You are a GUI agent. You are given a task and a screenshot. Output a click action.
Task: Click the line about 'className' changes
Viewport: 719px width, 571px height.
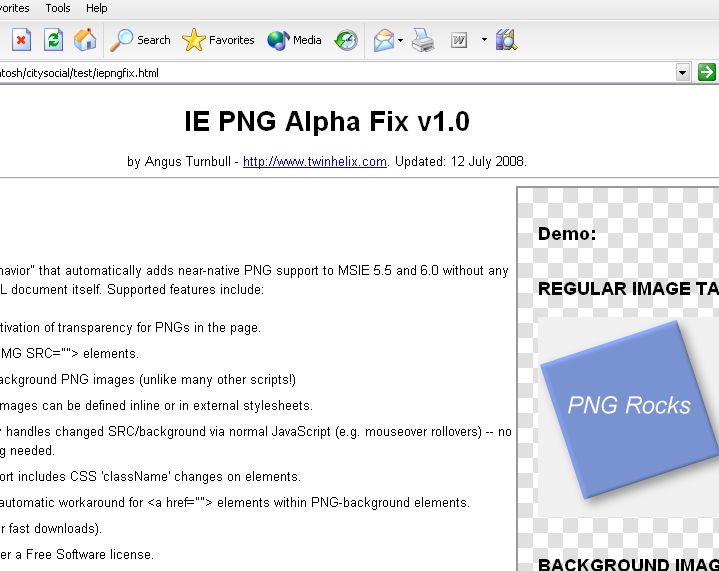(x=150, y=477)
